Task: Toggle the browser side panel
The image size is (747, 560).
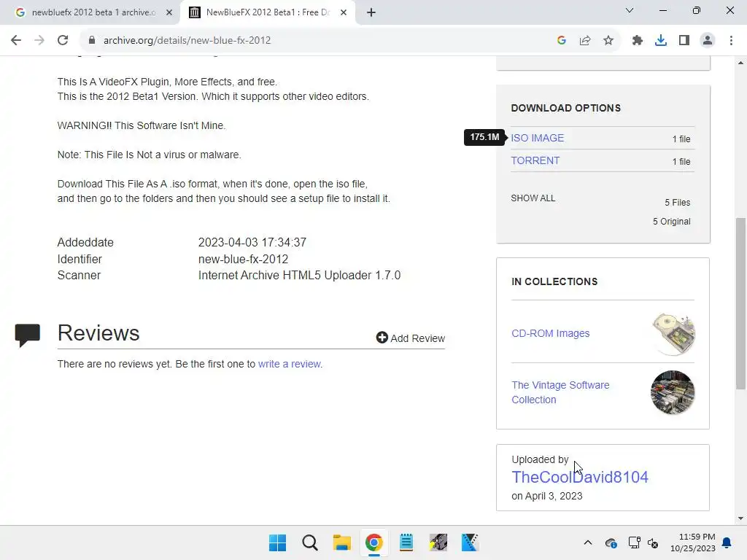Action: [x=684, y=41]
